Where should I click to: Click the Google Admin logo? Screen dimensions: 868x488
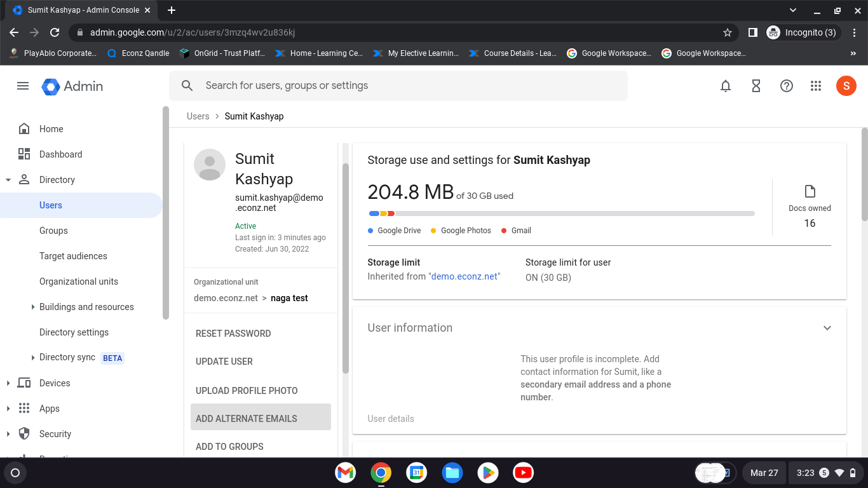[72, 86]
